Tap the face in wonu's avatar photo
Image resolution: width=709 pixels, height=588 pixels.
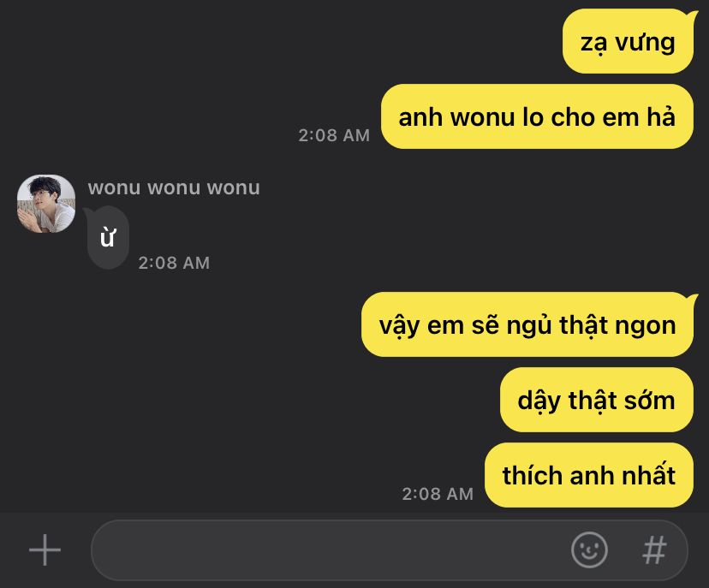pos(39,198)
